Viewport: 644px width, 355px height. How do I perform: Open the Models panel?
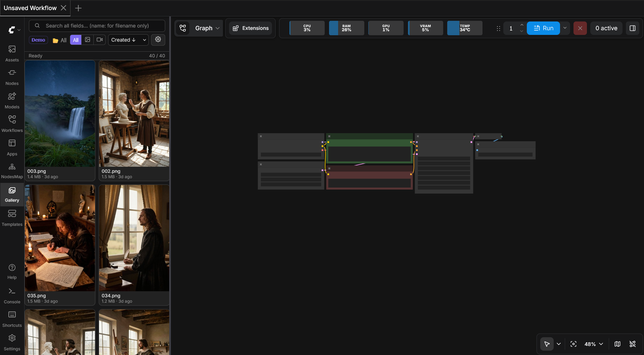12,101
